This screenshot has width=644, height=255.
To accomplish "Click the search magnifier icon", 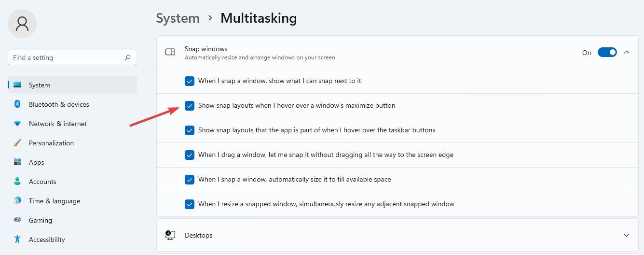I will click(128, 57).
